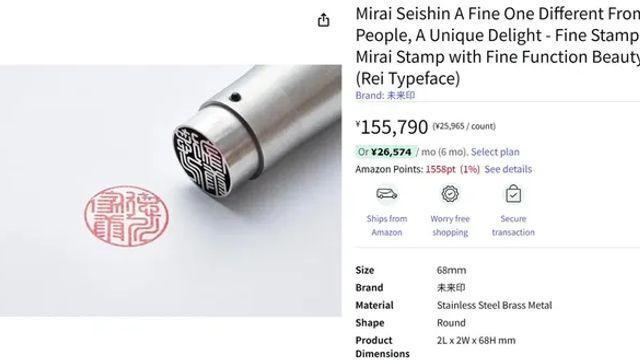
Task: Click the Worry free shopping badge icon
Action: pos(450,194)
